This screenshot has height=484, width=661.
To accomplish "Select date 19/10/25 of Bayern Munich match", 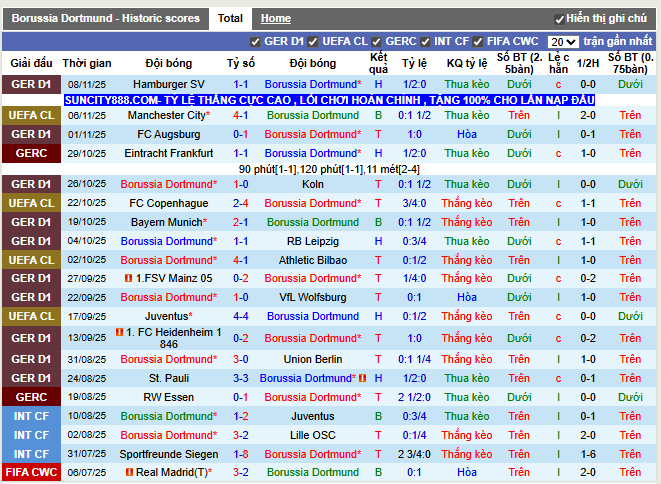I will pos(87,222).
